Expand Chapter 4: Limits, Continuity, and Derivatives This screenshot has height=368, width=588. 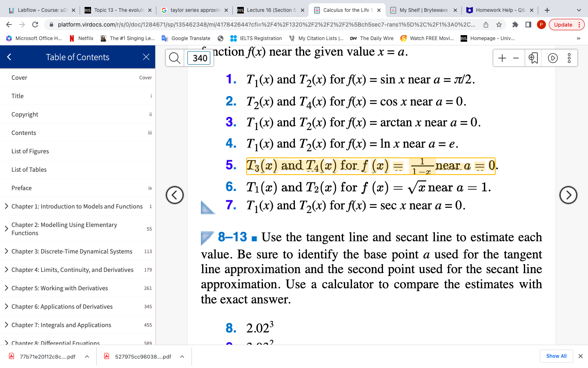pos(7,270)
